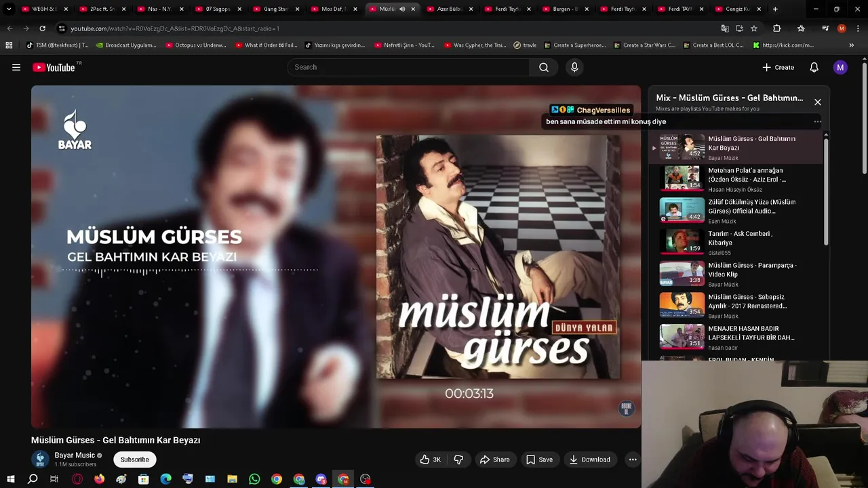Switch to the Nas - N.Y. browser tab
The width and height of the screenshot is (868, 488).
[159, 9]
